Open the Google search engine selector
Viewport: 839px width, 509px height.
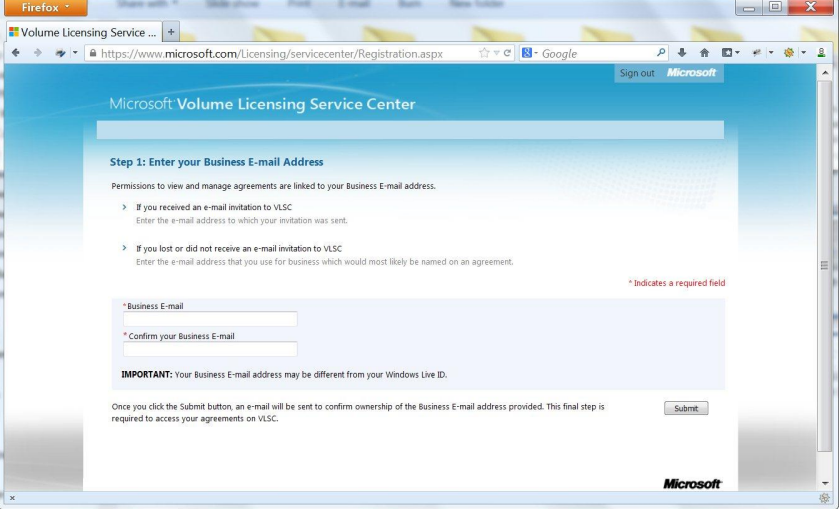coord(529,53)
